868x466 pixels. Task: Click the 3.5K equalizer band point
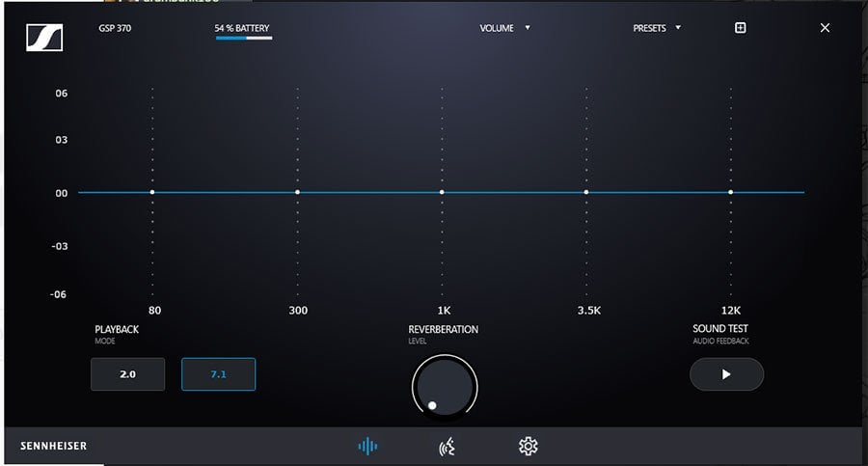(586, 192)
